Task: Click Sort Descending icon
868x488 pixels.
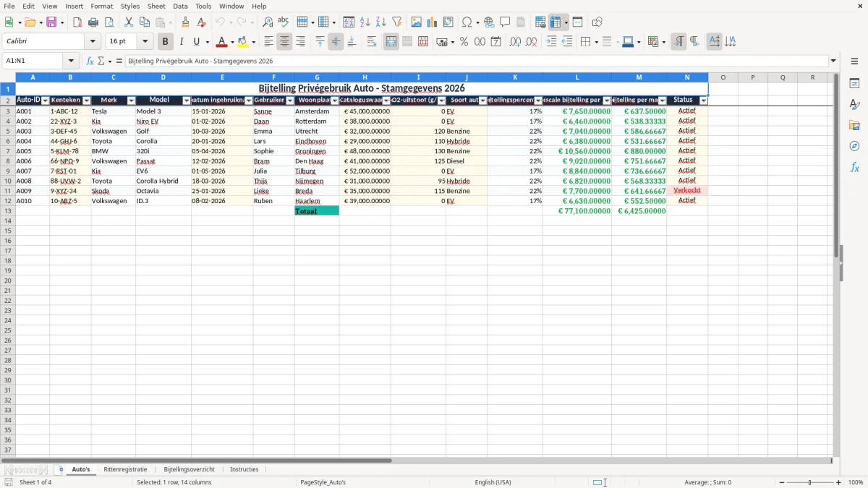Action: click(380, 22)
